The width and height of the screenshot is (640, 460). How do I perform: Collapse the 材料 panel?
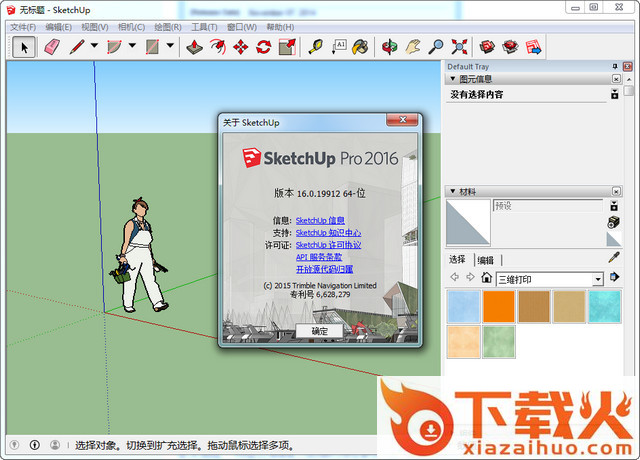452,191
